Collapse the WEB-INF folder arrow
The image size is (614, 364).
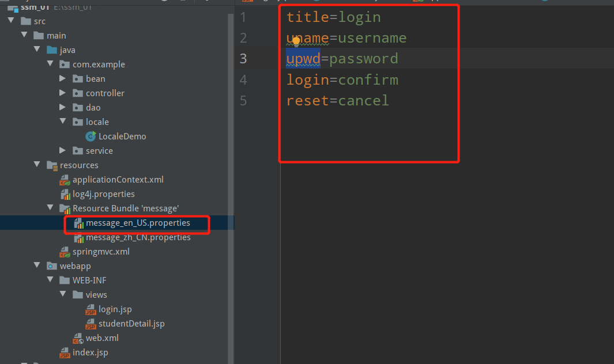[50, 279]
